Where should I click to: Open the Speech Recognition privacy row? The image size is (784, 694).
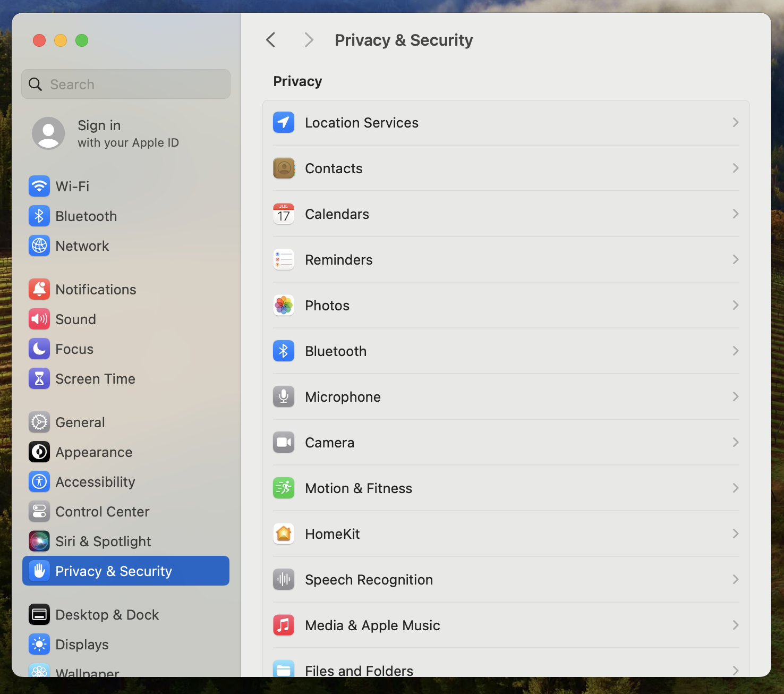tap(506, 580)
